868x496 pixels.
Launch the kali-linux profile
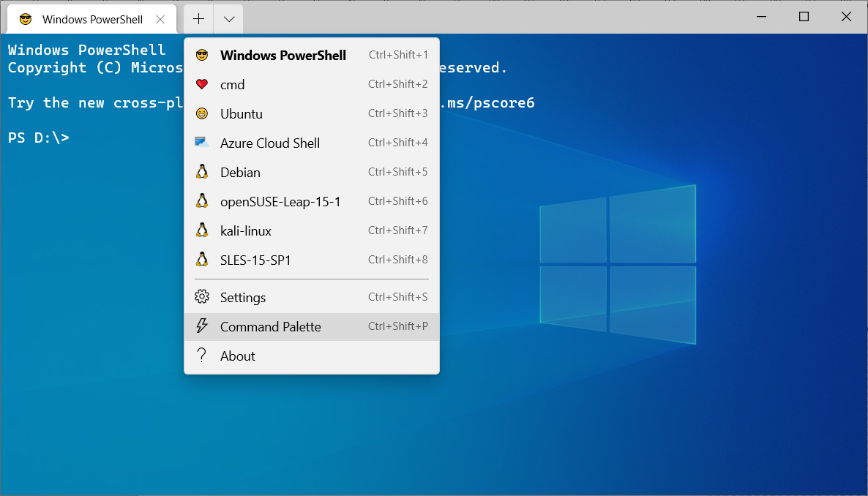click(312, 231)
